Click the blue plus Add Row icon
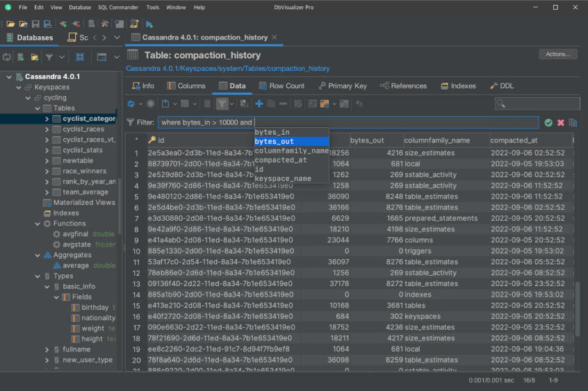The height and width of the screenshot is (391, 588). click(x=259, y=104)
